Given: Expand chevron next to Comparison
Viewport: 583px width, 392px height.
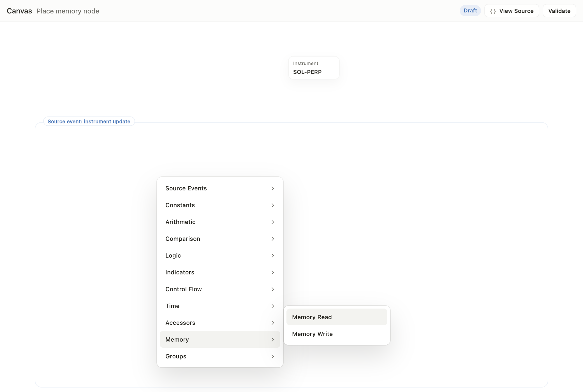Looking at the screenshot, I should (273, 239).
